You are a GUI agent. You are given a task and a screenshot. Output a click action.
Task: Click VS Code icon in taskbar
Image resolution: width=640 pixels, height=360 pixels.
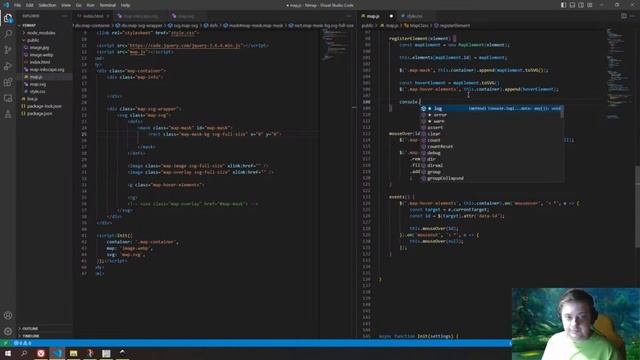tap(57, 353)
